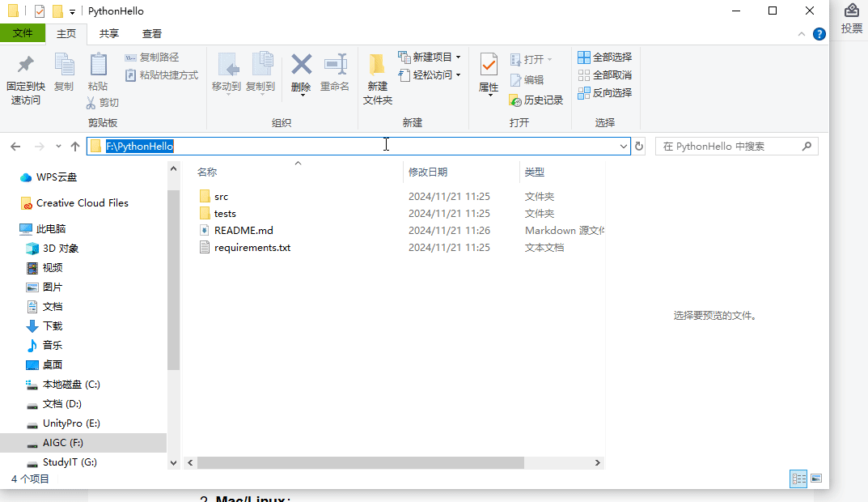Click Cut (剪切) scissors item
This screenshot has width=868, height=502.
(x=103, y=103)
